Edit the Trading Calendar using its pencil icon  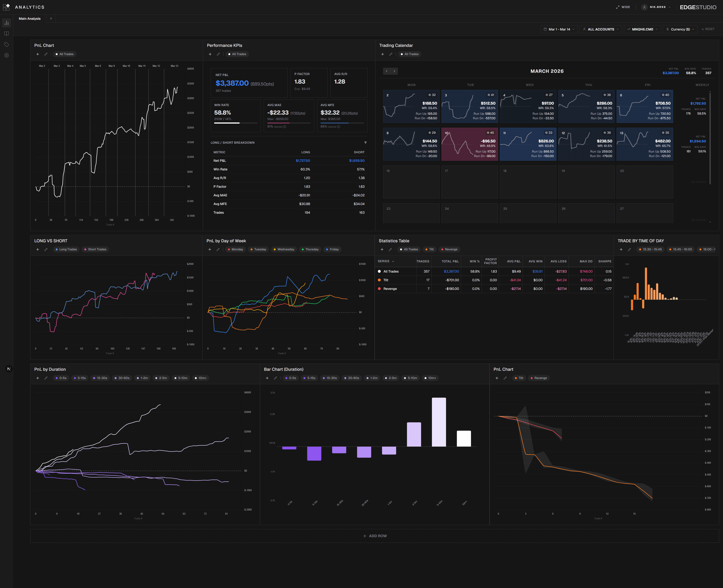pos(391,54)
